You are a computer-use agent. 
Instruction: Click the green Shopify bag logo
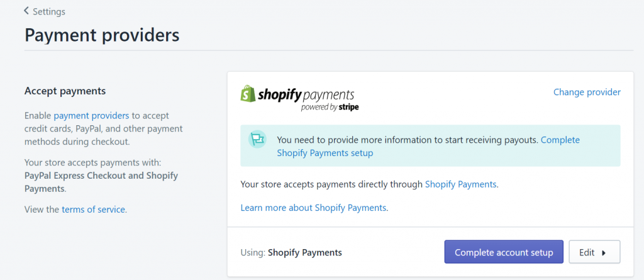pyautogui.click(x=248, y=94)
